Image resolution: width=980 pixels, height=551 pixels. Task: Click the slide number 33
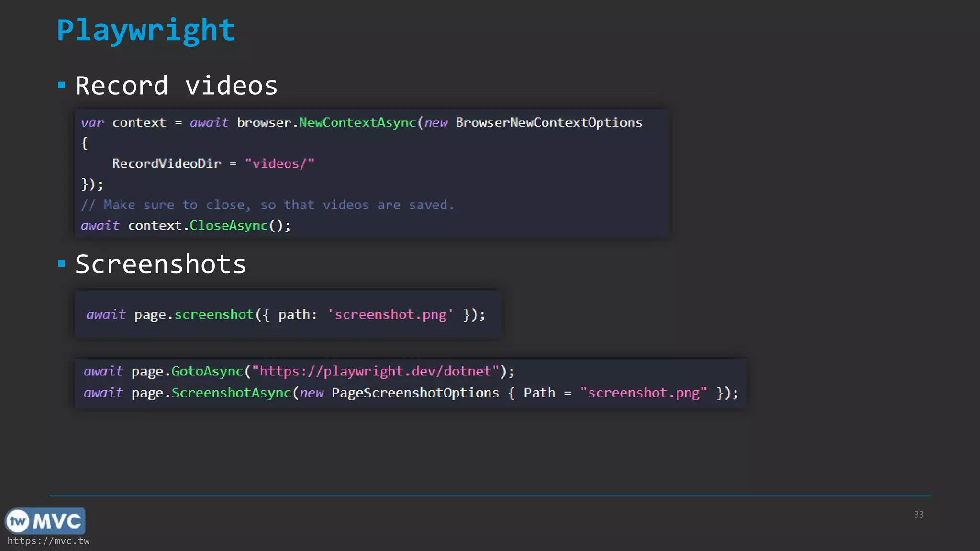(x=918, y=514)
